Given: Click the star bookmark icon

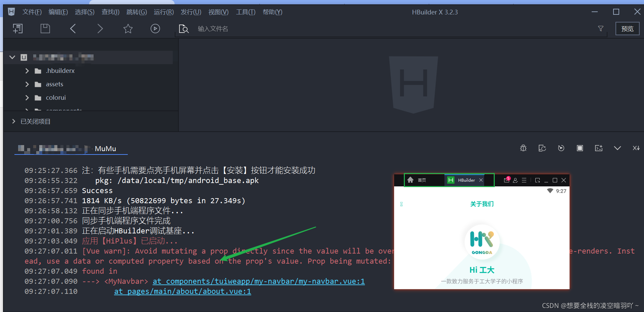Looking at the screenshot, I should (128, 29).
